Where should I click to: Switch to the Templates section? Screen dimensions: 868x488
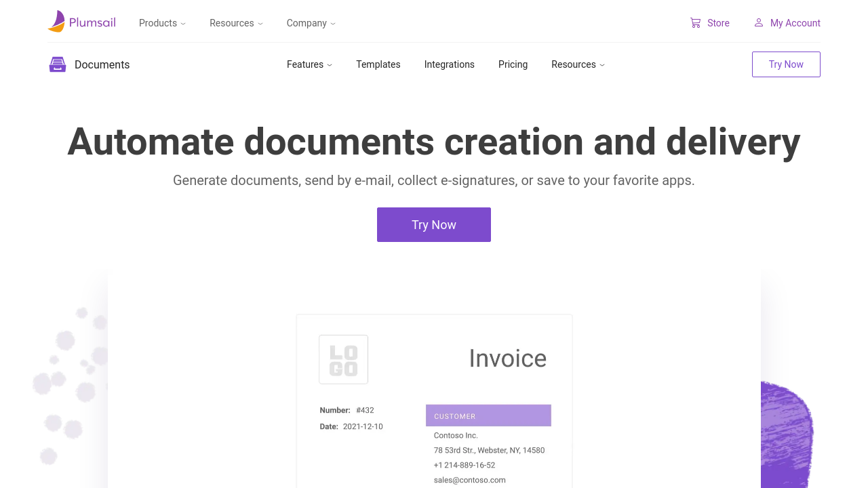(x=378, y=64)
